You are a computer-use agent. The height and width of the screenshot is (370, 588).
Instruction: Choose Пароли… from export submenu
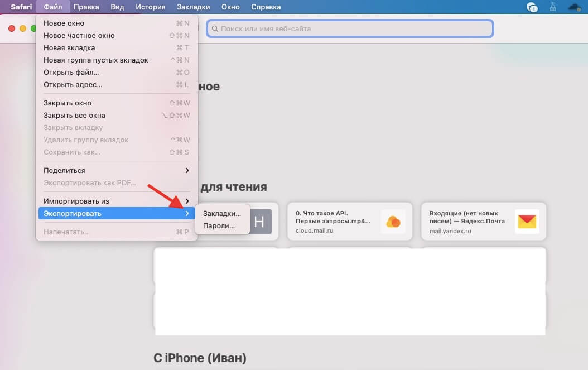pos(219,226)
